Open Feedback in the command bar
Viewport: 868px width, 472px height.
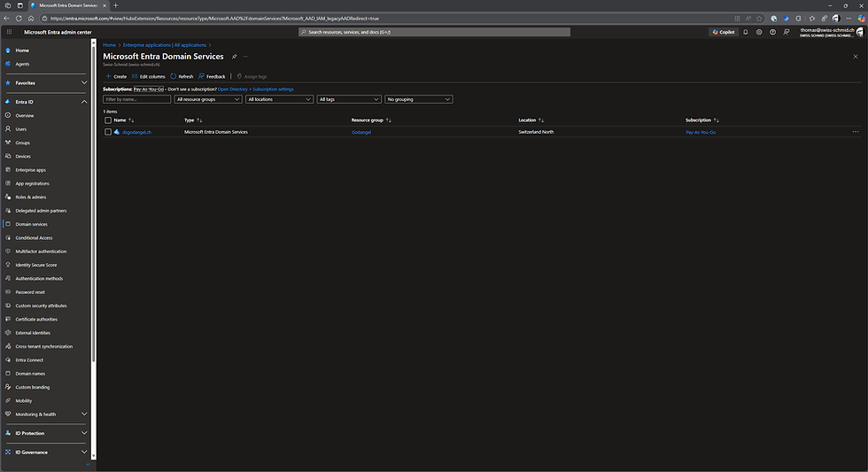coord(212,76)
